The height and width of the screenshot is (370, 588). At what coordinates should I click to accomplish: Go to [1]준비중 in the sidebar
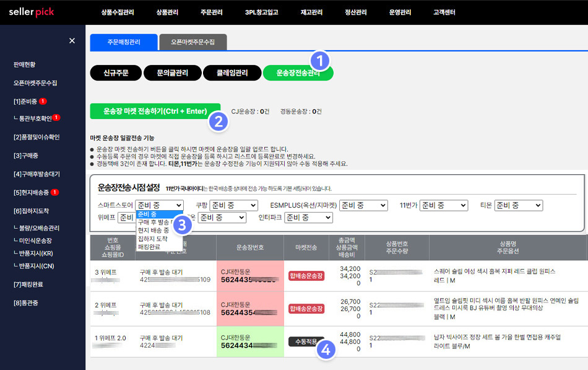tap(26, 101)
